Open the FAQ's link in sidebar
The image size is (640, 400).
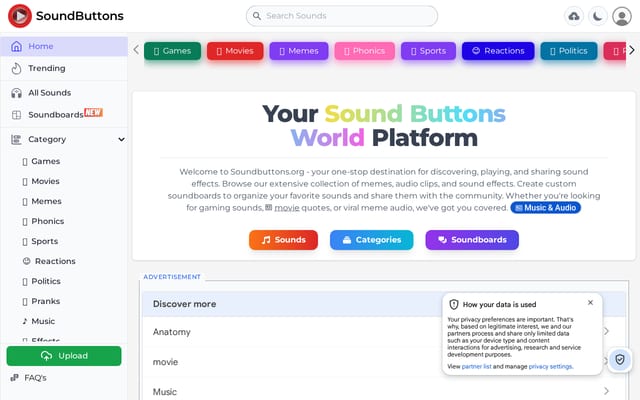tap(35, 378)
